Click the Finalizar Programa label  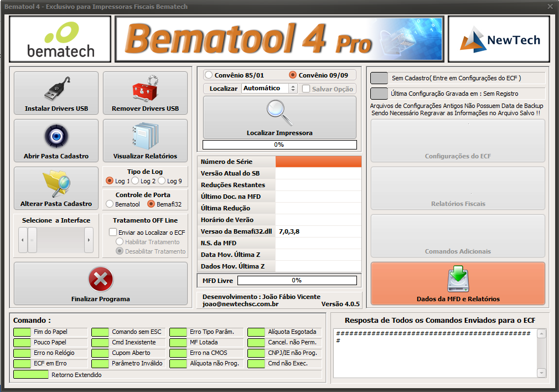point(101,299)
